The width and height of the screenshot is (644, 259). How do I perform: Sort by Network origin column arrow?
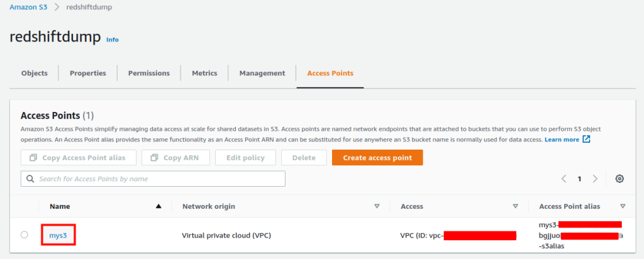point(377,206)
